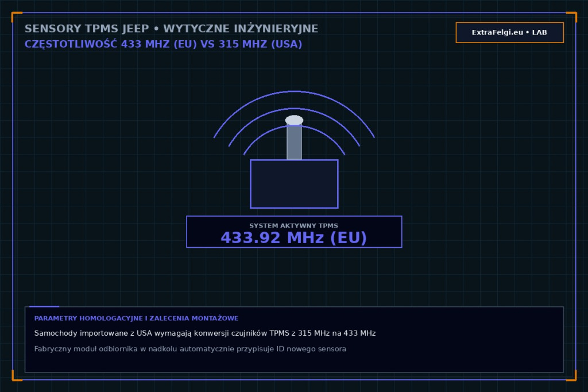Click the TPMS sensor antenna illustration
Image resolution: width=588 pixels, height=392 pixels.
point(294,149)
